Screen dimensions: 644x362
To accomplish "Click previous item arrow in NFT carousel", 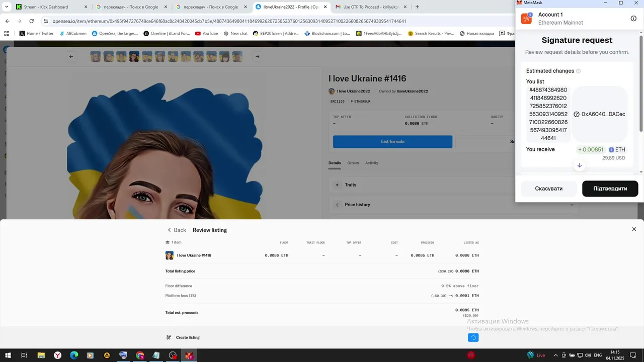I will 71,56.
